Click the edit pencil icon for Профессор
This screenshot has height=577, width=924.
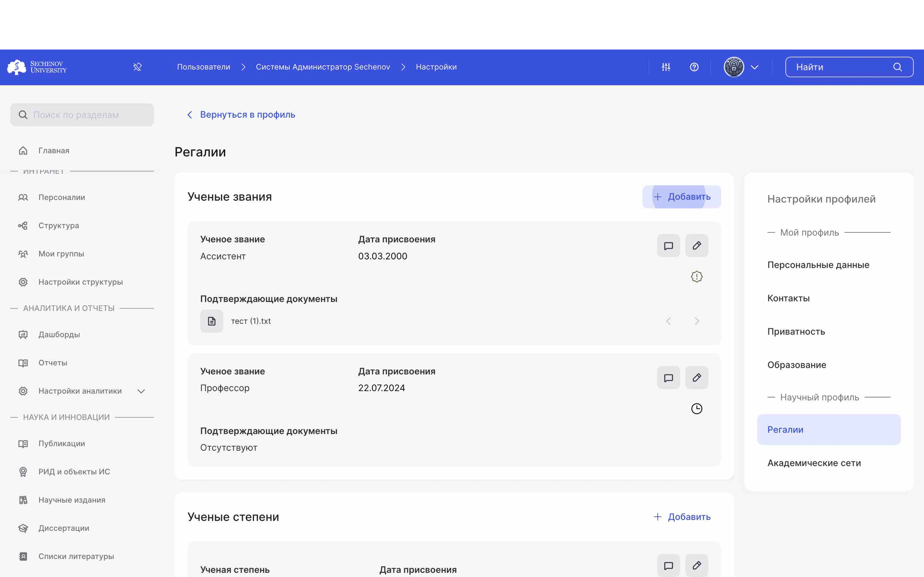coord(697,378)
